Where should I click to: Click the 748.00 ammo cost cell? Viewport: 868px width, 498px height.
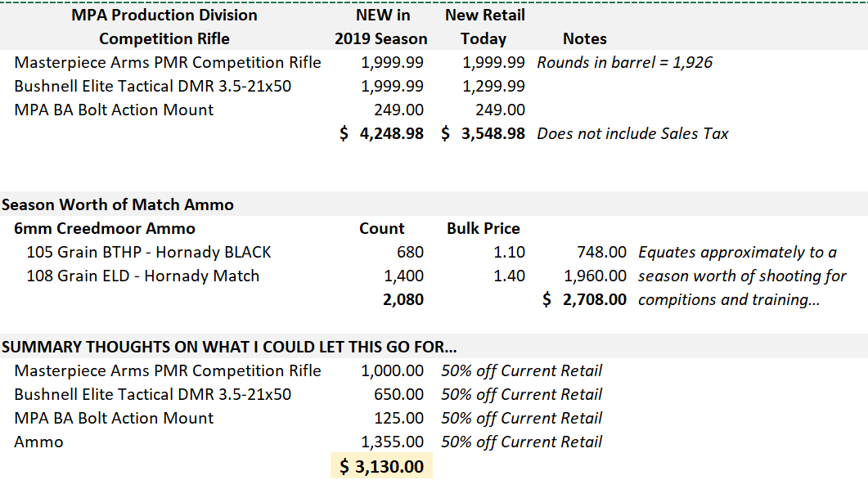point(602,253)
